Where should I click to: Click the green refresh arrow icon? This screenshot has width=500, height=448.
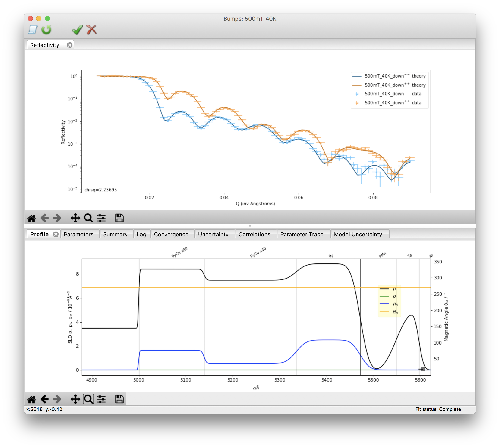pos(46,30)
